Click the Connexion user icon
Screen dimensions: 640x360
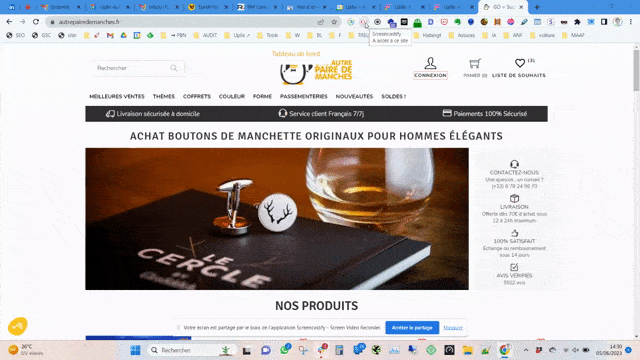coord(430,63)
